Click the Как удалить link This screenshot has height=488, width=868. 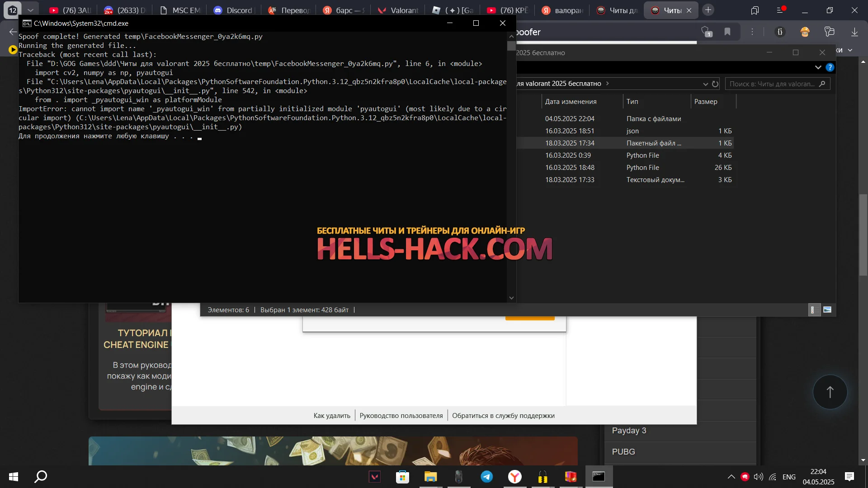click(x=332, y=416)
